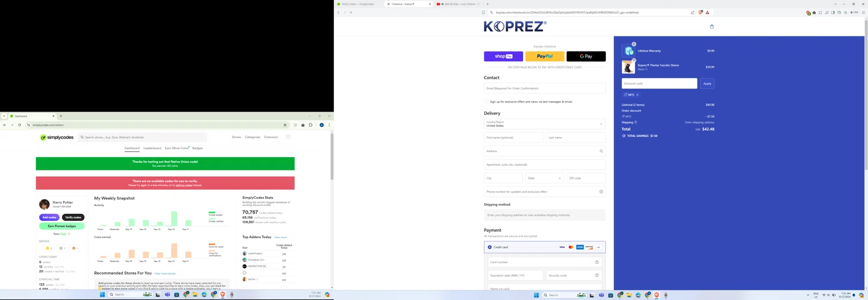Open the Country/Region dropdown

545,124
